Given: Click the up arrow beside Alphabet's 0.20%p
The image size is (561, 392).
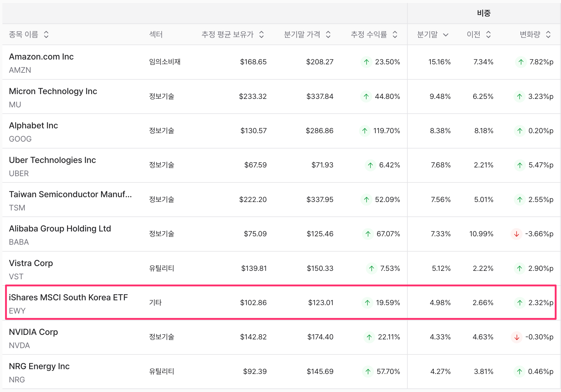Looking at the screenshot, I should pos(520,131).
